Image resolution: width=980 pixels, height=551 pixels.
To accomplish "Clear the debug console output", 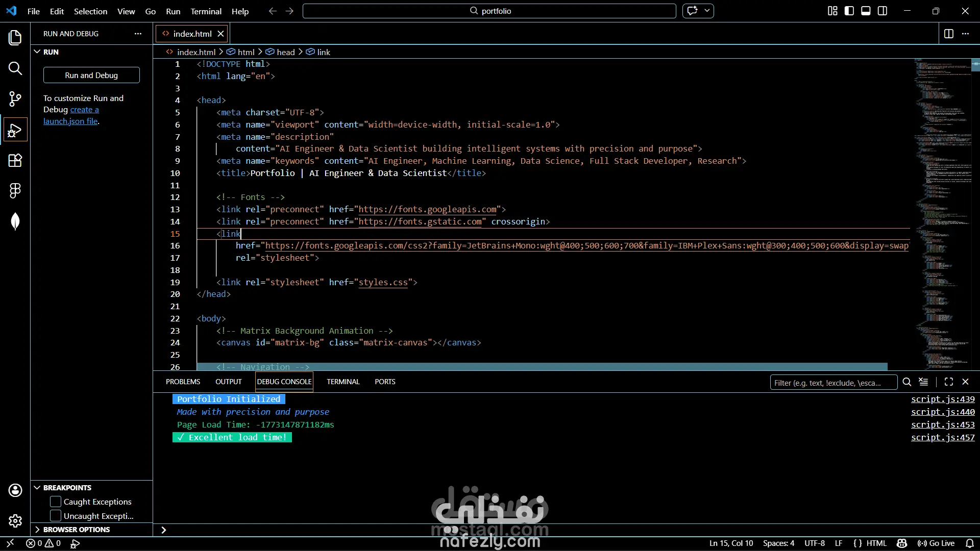I will click(x=923, y=382).
